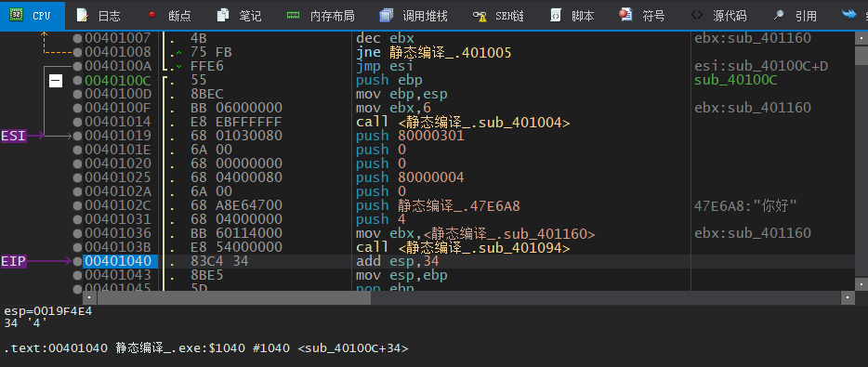Toggle breakpoint bullet at EIP address 00401040
This screenshot has height=367, width=868.
point(77,261)
